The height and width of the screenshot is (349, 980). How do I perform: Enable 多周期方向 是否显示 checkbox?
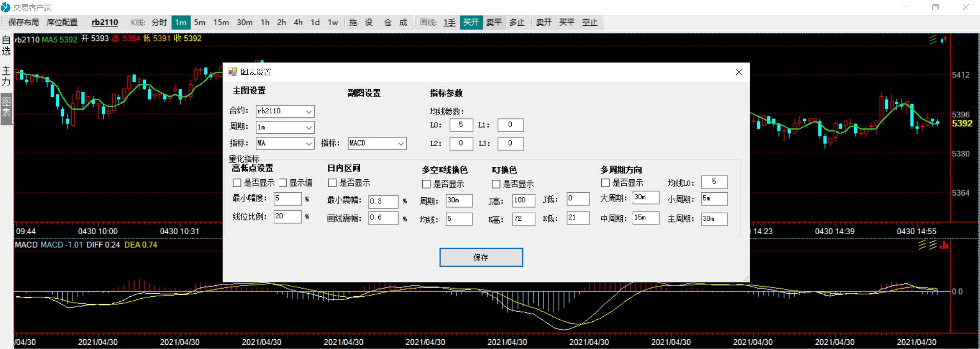[x=605, y=182]
